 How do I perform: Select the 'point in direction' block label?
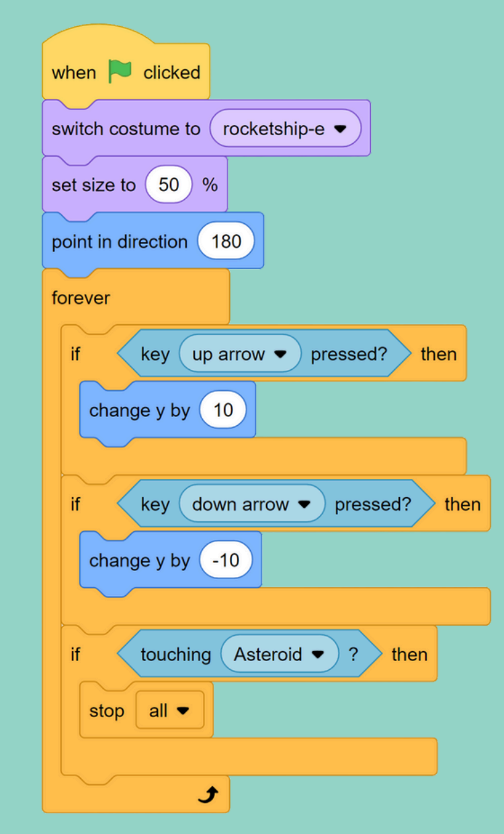tap(120, 241)
